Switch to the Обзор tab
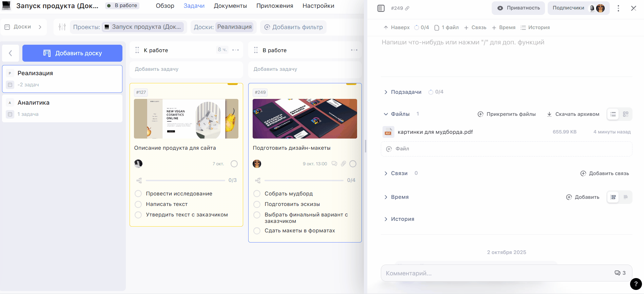 (165, 6)
